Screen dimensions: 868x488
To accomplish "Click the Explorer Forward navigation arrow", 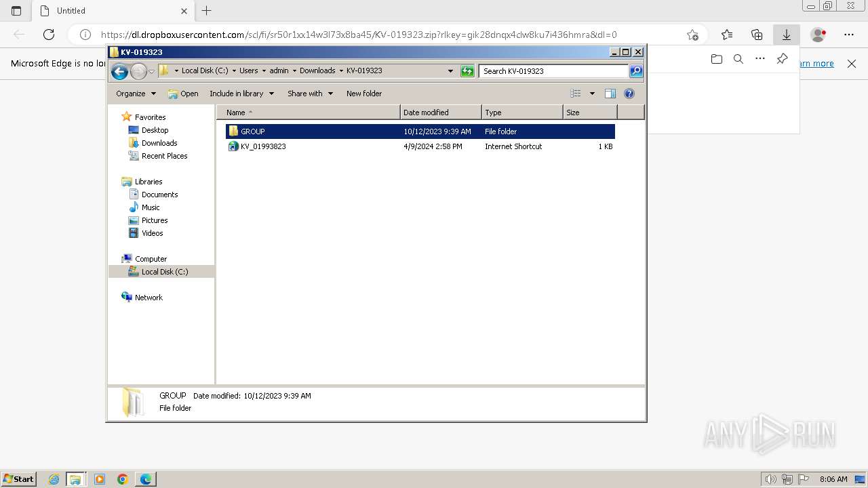I will [138, 71].
